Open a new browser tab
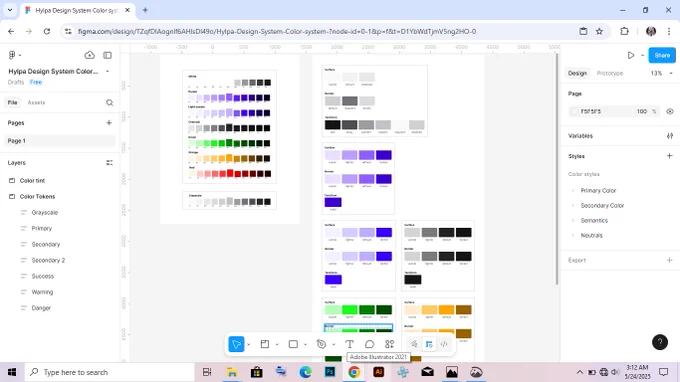The width and height of the screenshot is (680, 382). [145, 10]
